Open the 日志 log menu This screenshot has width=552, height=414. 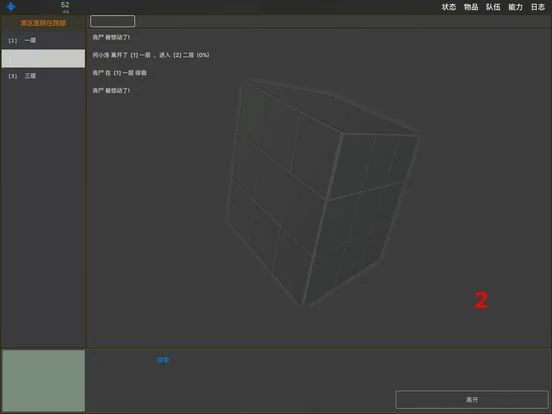[x=538, y=7]
